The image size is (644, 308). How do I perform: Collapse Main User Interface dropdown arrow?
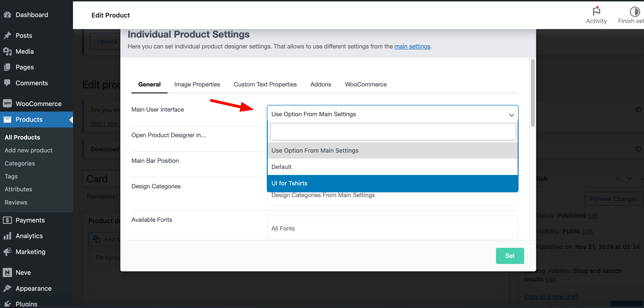click(x=511, y=115)
